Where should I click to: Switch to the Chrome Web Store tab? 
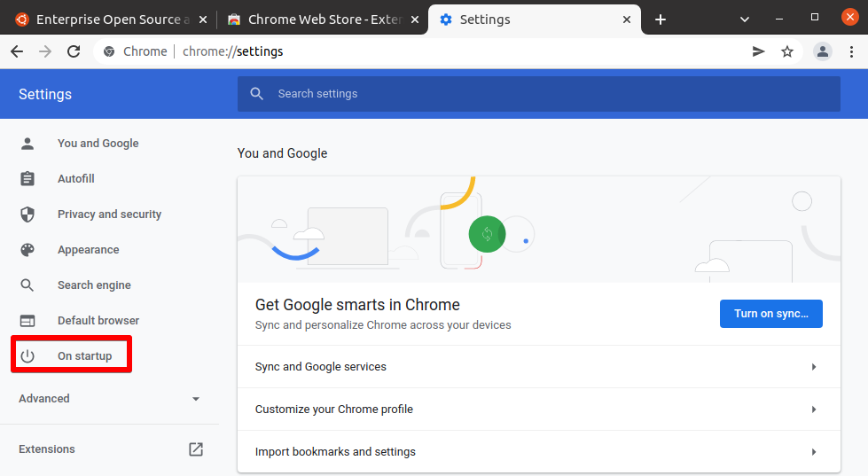pos(324,20)
